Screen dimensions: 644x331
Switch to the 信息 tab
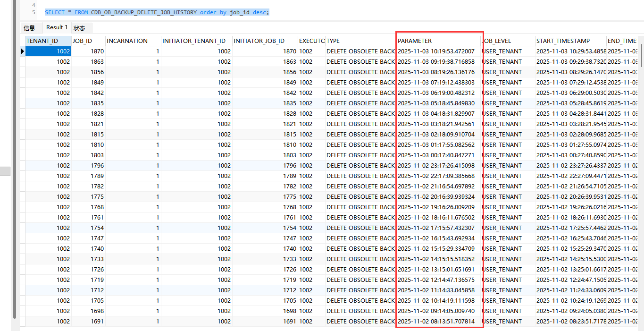29,28
